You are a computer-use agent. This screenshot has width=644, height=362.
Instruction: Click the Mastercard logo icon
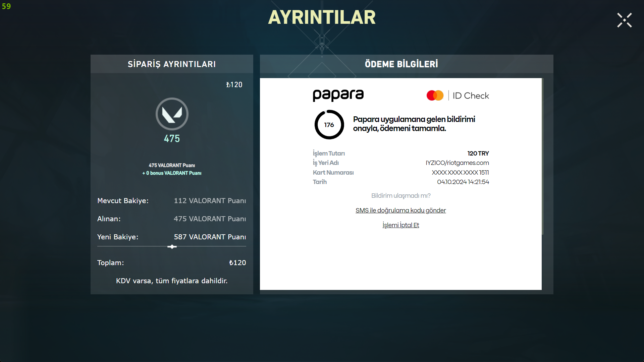[x=435, y=96]
